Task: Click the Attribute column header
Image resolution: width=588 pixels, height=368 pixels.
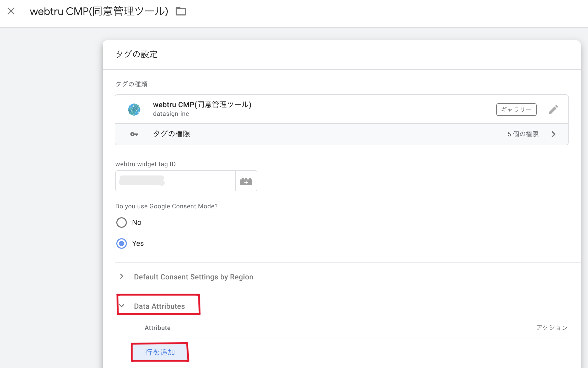Action: click(x=157, y=328)
